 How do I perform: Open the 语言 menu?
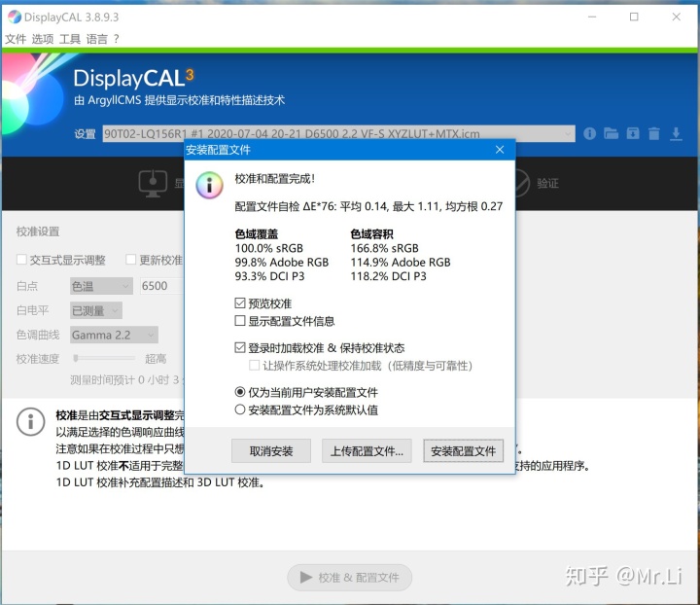pos(97,39)
